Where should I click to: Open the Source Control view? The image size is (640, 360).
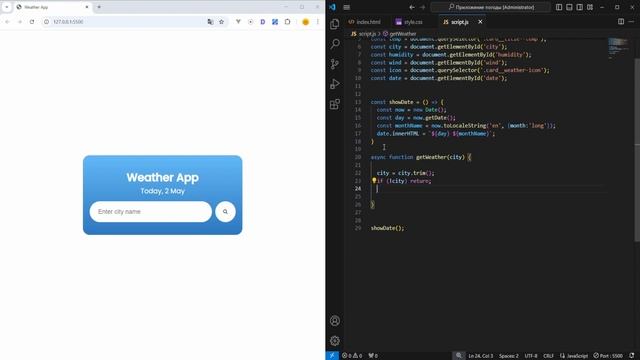(335, 64)
